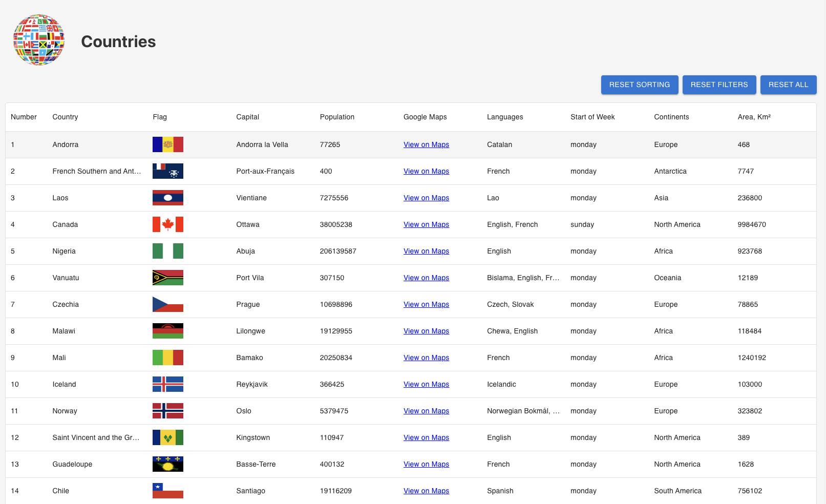Click the Port-aux-Français capital cell

[x=265, y=171]
